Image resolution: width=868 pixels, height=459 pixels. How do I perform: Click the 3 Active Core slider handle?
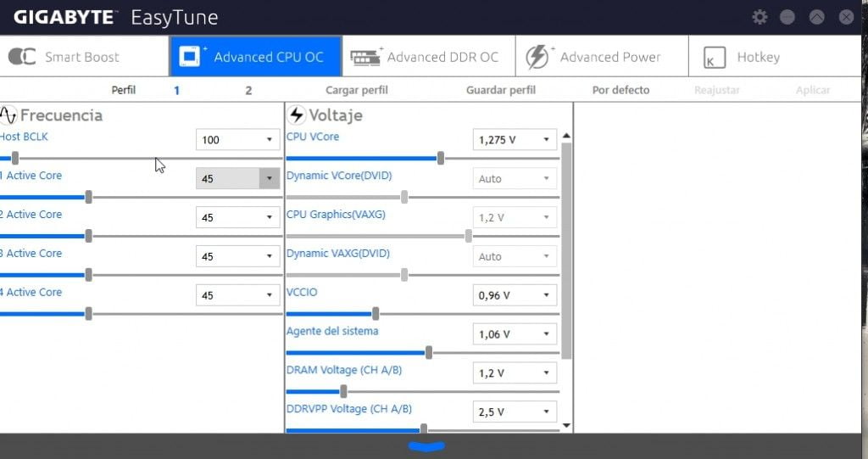88,275
